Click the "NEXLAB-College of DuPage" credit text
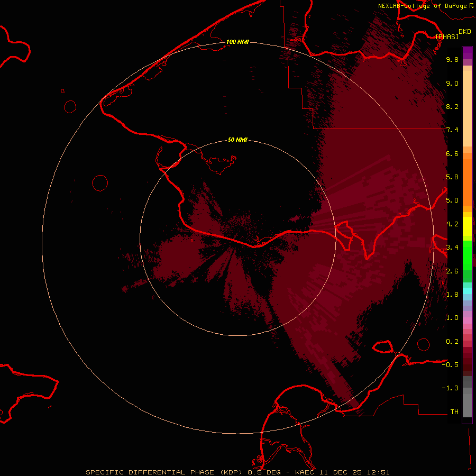The width and height of the screenshot is (476, 476). click(x=422, y=6)
